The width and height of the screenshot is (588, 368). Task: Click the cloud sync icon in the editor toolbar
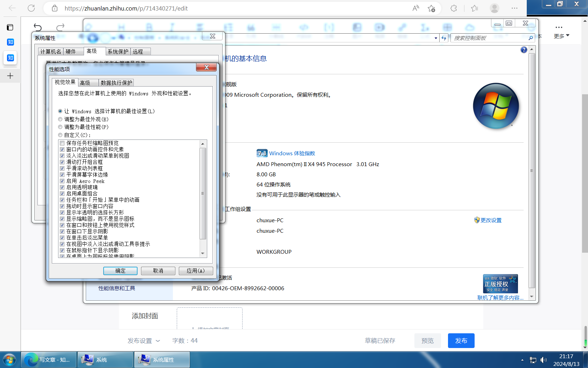(x=470, y=28)
